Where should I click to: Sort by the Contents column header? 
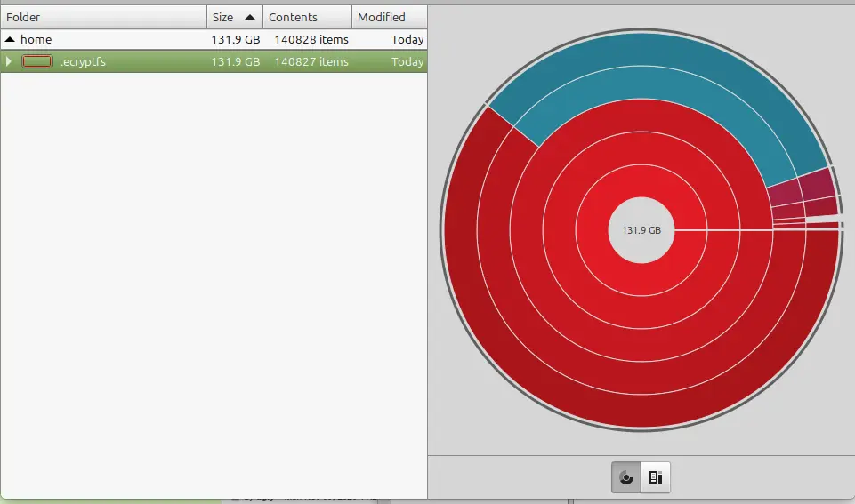306,17
